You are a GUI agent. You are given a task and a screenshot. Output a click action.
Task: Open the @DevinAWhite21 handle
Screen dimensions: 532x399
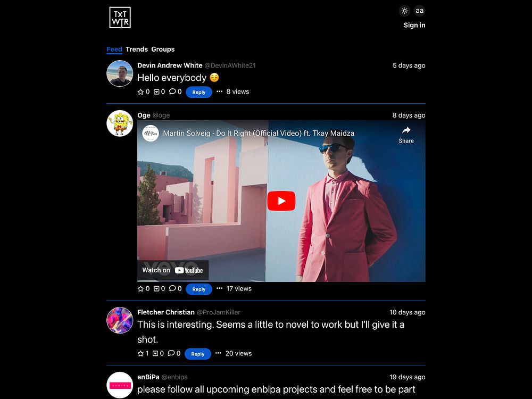tap(230, 65)
